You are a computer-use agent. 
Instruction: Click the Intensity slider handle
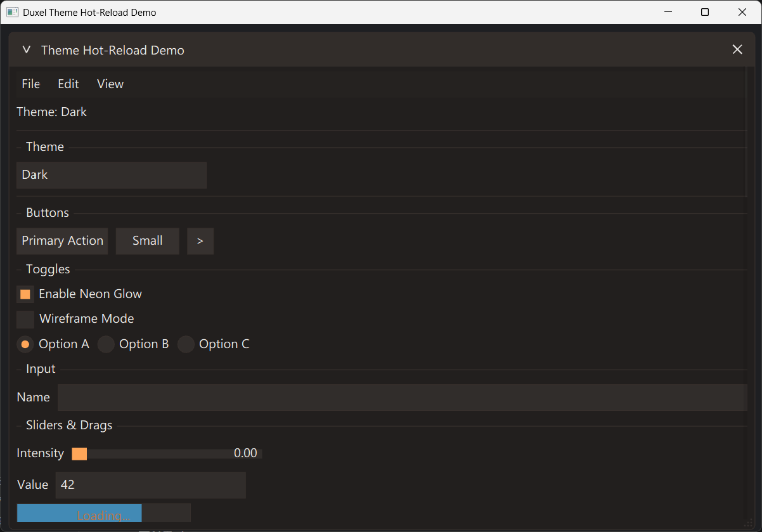coord(79,454)
